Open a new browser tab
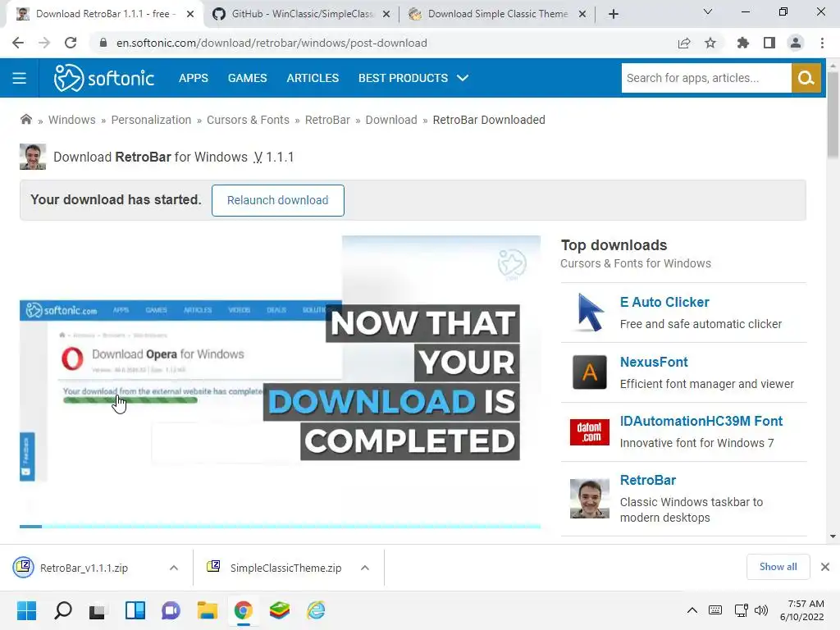The height and width of the screenshot is (630, 840). coord(614,14)
